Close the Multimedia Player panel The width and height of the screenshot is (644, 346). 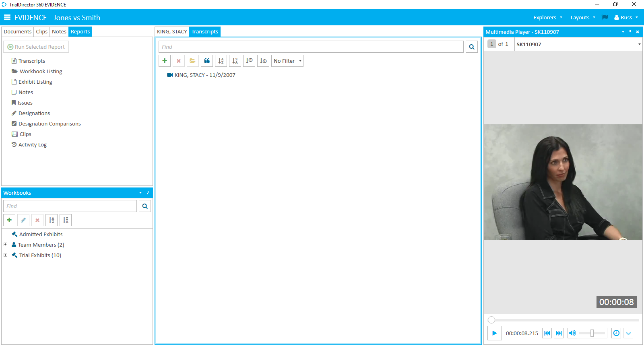click(638, 32)
